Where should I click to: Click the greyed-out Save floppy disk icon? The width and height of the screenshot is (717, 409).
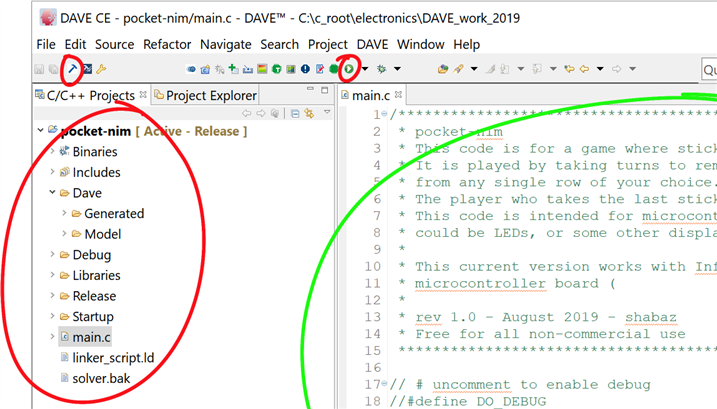coord(39,69)
